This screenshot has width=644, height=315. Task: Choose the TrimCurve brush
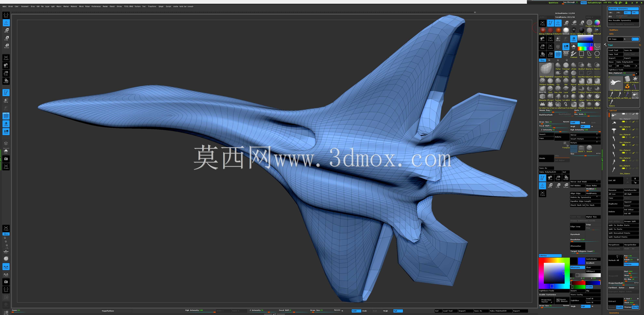[x=589, y=89]
